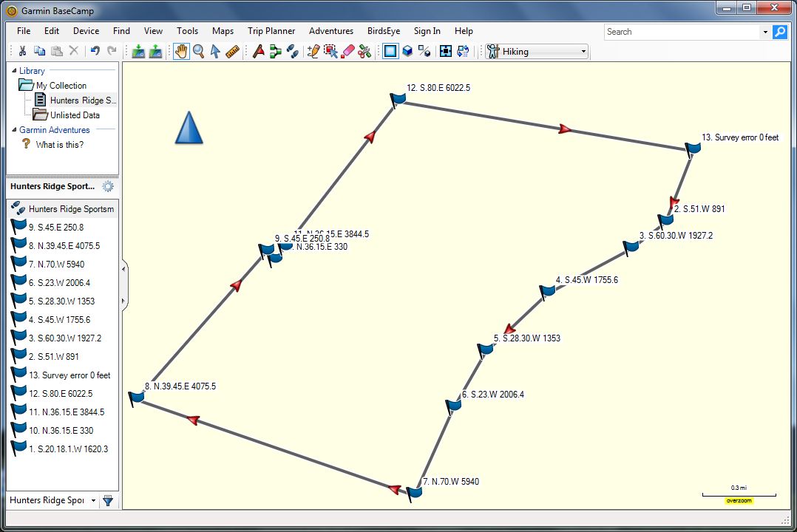Select waypoint 1. S.20.18.1.W 1620.3 in list

point(64,449)
